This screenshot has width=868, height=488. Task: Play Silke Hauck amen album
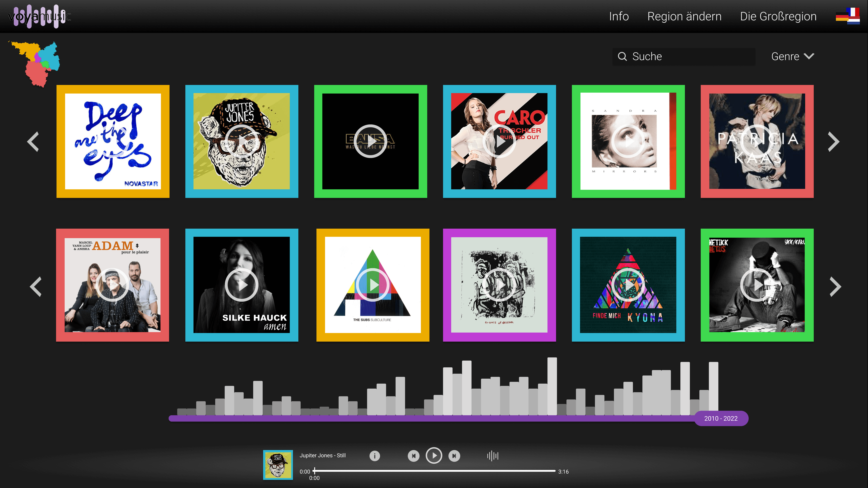(241, 285)
